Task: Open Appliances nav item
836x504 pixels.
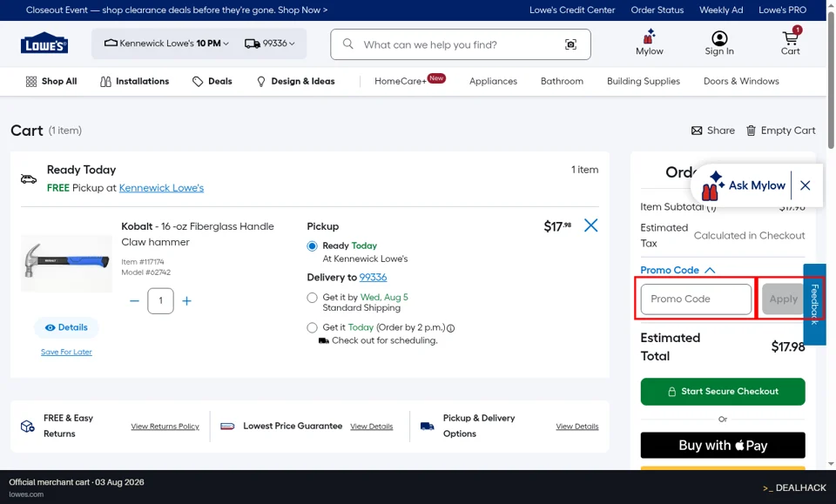Action: (x=493, y=82)
